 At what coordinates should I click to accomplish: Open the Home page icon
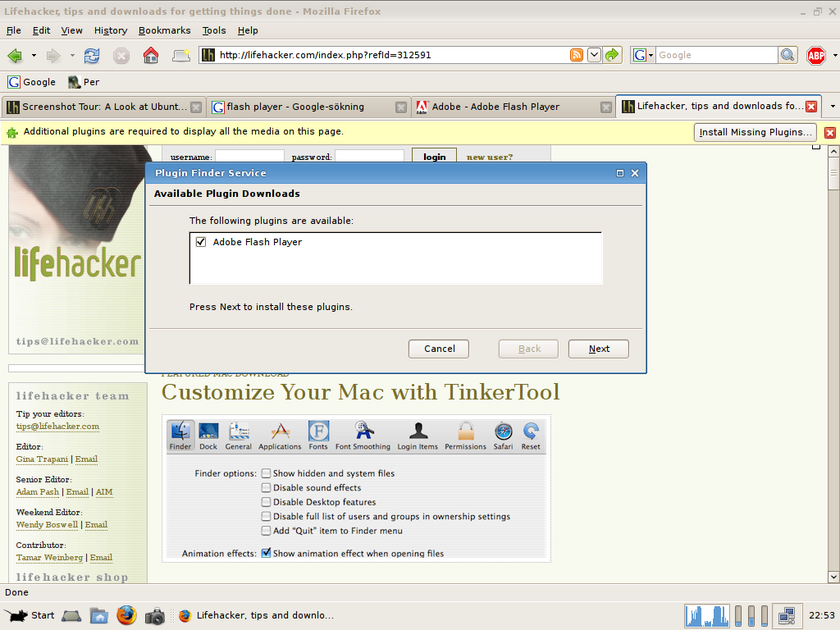pos(151,55)
